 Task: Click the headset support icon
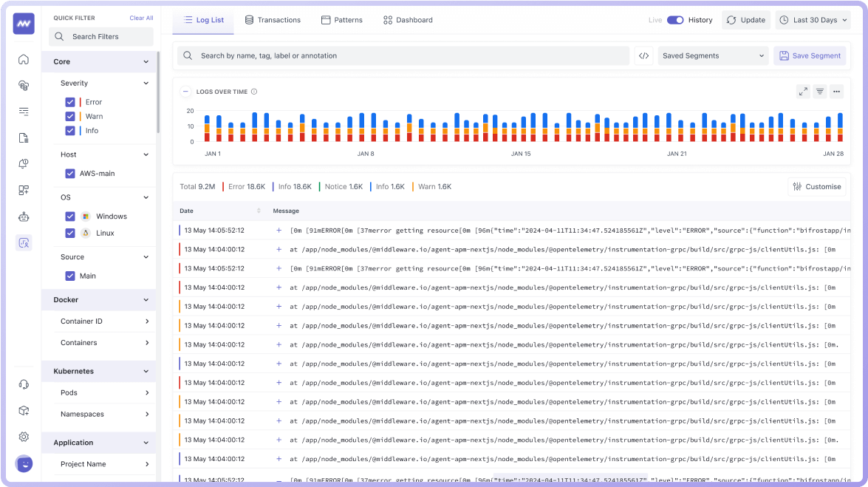point(24,384)
